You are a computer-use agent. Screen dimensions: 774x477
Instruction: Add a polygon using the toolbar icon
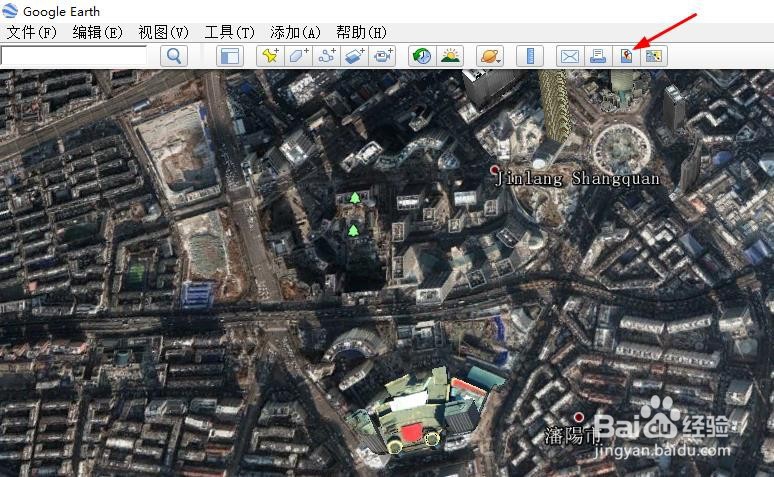298,56
